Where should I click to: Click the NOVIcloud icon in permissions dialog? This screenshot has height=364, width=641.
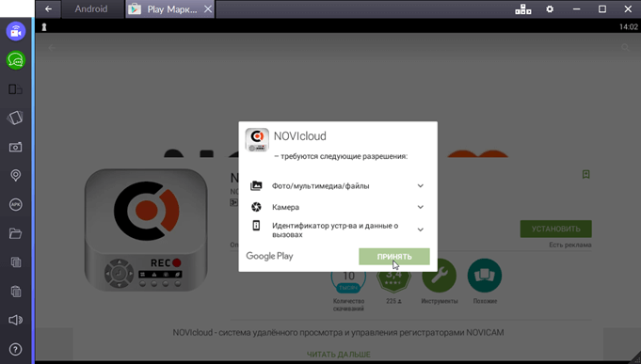point(257,140)
